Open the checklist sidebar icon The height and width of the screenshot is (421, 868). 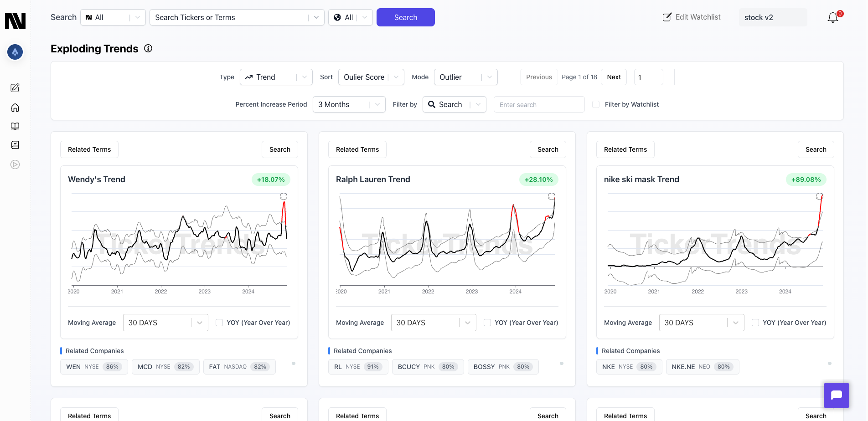(x=15, y=145)
